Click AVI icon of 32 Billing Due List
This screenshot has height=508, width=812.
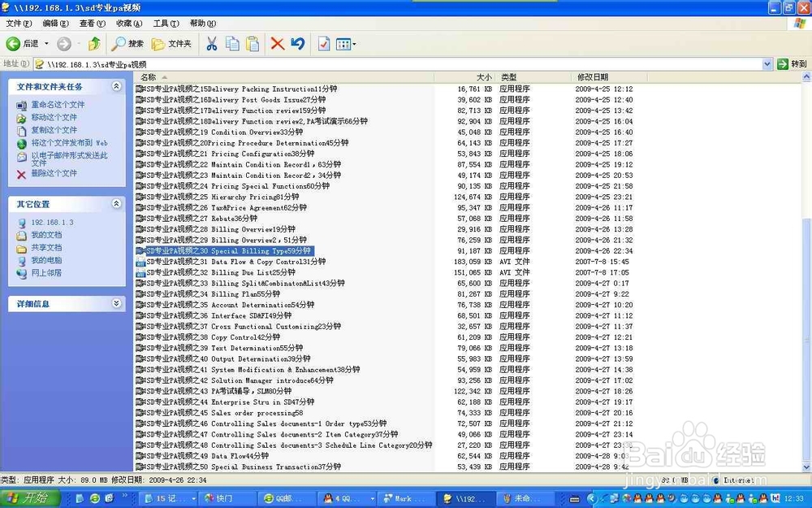click(140, 272)
